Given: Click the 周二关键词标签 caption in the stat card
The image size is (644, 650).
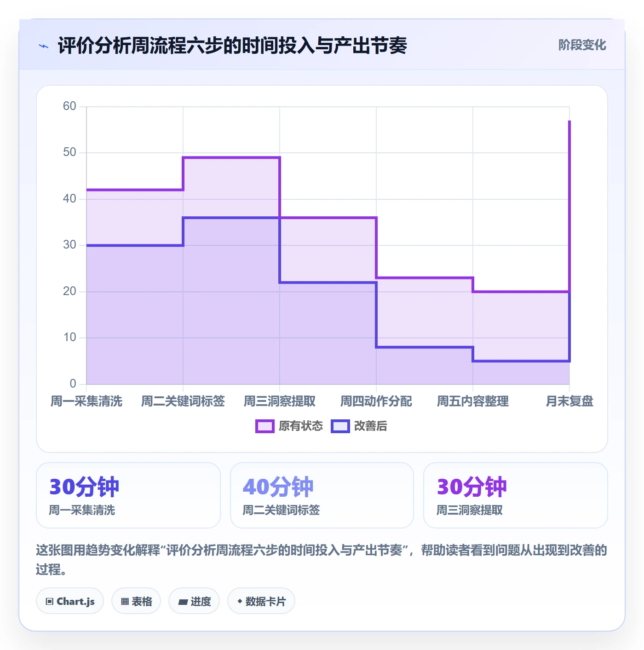Looking at the screenshot, I should point(281,510).
